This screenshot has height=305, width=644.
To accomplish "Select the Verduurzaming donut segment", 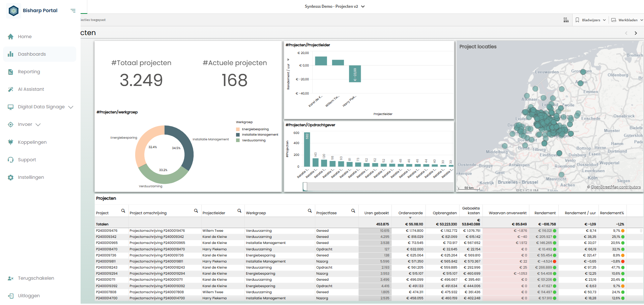I will [x=164, y=174].
